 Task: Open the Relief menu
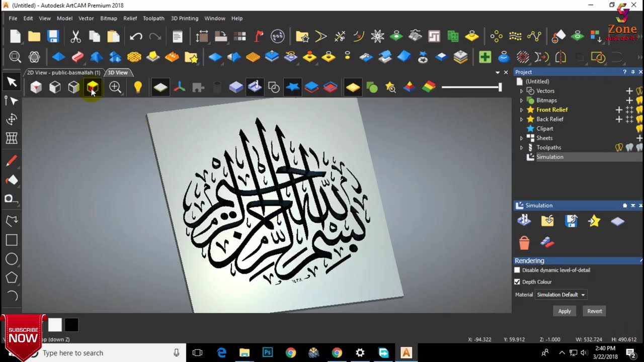coord(130,18)
